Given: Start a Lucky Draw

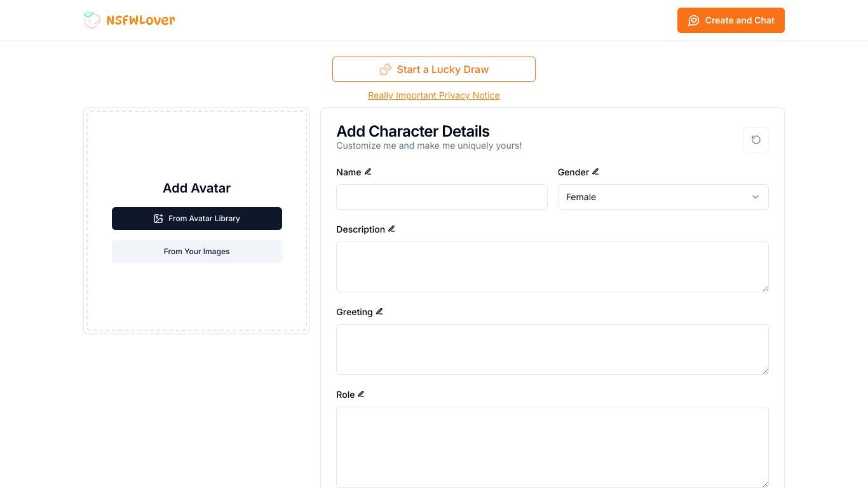Looking at the screenshot, I should pyautogui.click(x=434, y=69).
